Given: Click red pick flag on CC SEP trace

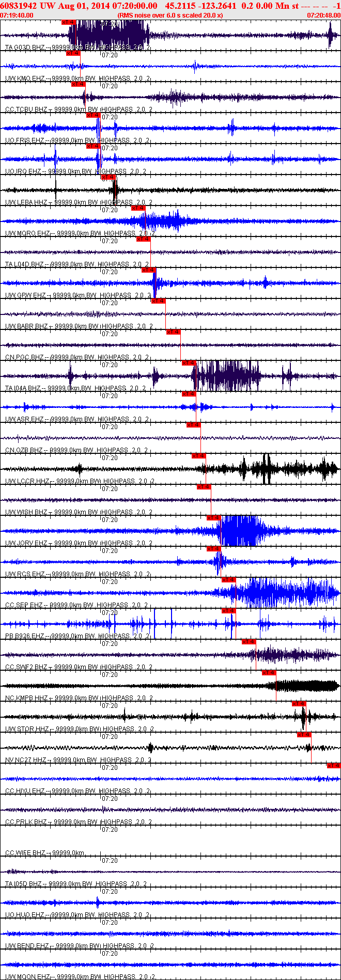Looking at the screenshot, I should pos(229,580).
